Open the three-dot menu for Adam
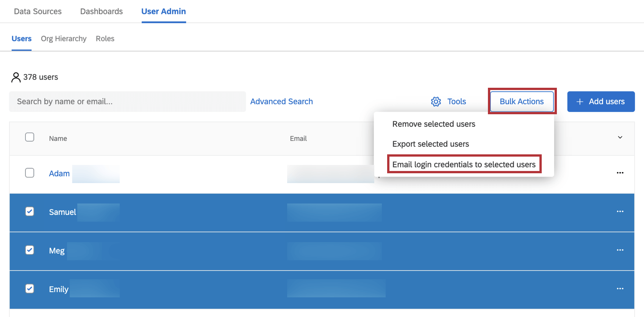644x317 pixels. [x=620, y=173]
